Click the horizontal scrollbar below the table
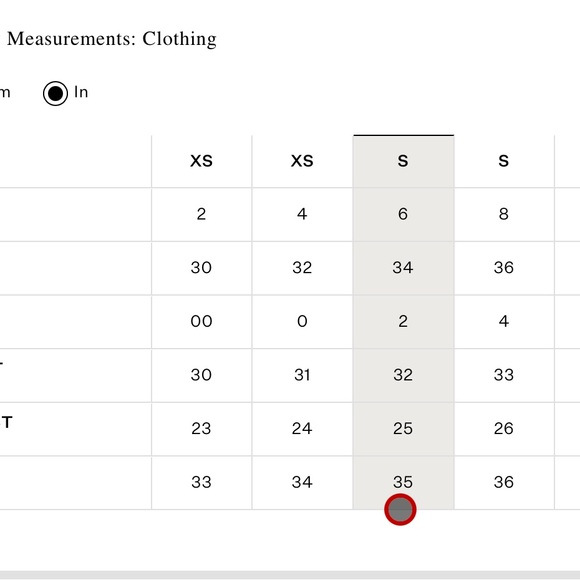580x580 pixels. pos(290,575)
